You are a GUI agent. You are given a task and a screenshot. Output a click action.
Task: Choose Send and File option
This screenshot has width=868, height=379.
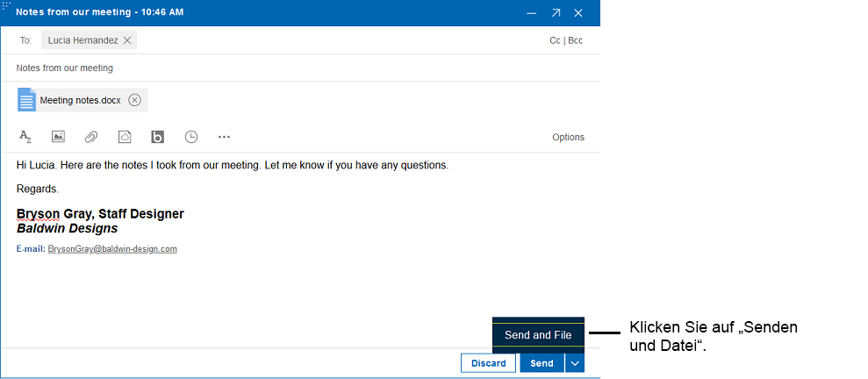tap(538, 335)
